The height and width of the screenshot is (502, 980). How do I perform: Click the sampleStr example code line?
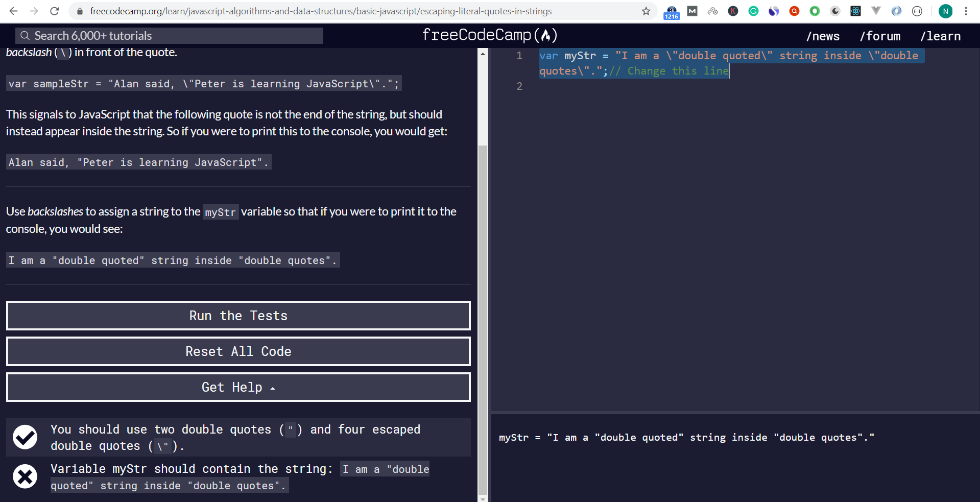204,83
